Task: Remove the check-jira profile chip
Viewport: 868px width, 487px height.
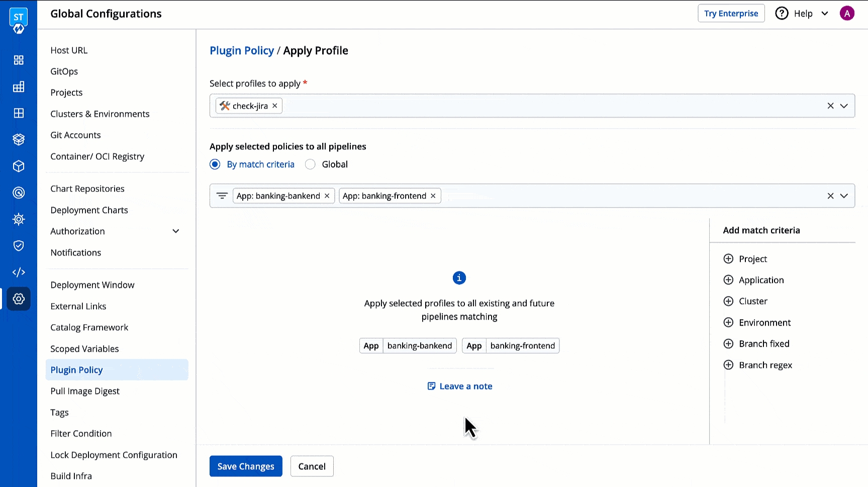Action: click(275, 106)
